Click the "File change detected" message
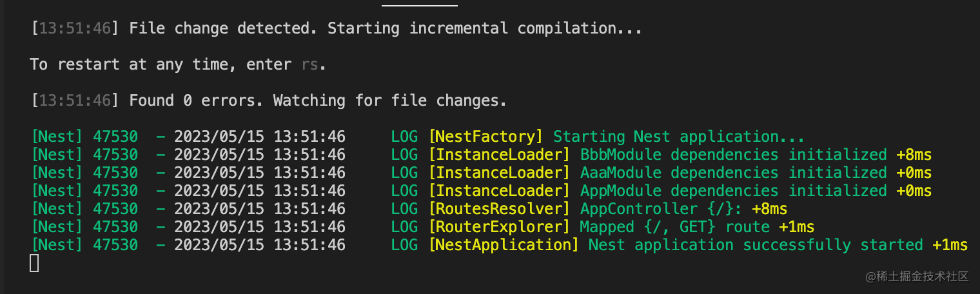This screenshot has width=980, height=294. pos(386,28)
